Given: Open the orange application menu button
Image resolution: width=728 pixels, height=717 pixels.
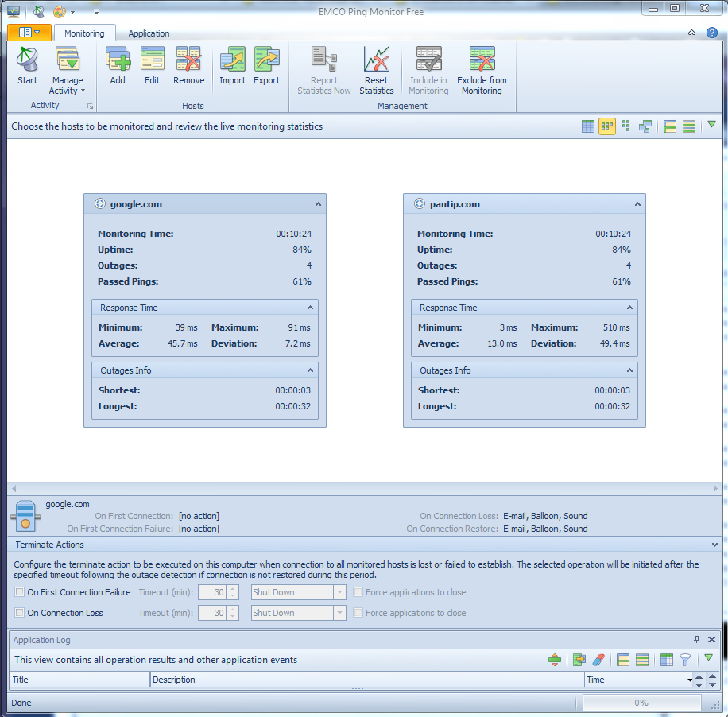Looking at the screenshot, I should [29, 33].
